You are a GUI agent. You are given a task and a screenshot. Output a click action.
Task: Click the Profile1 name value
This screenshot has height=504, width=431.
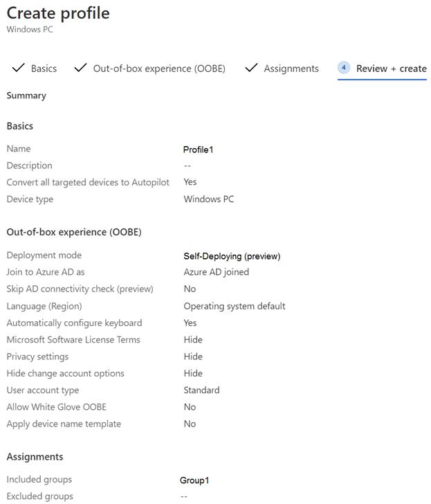(x=198, y=150)
